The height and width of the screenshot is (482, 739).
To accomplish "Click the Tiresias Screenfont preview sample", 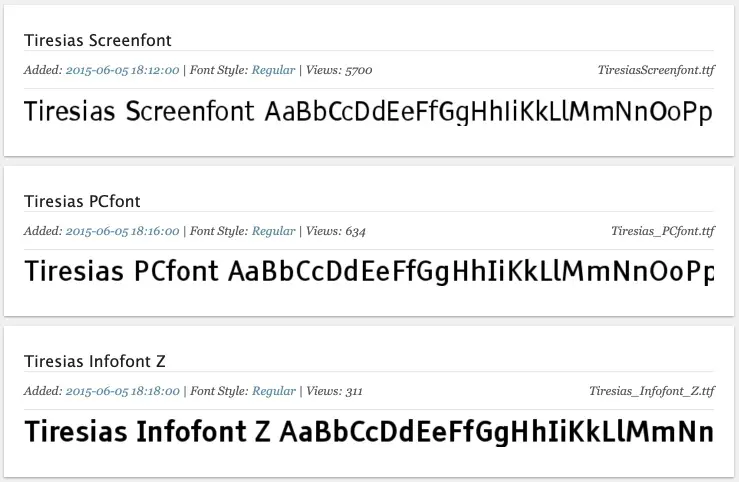I will (x=368, y=111).
